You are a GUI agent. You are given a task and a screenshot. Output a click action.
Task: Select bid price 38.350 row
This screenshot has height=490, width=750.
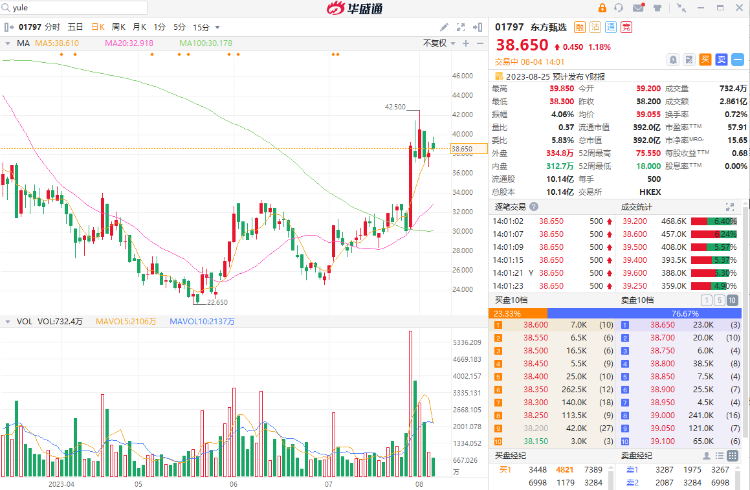[553, 390]
